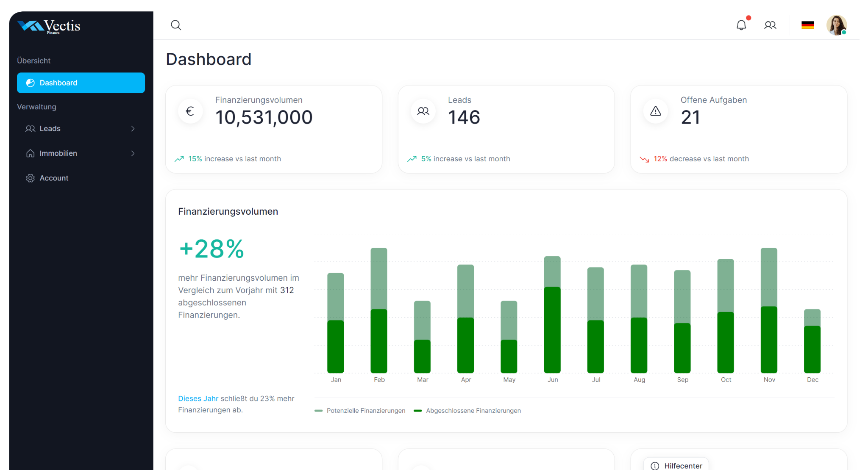Click the search magnifier icon
The width and height of the screenshot is (868, 470).
176,25
